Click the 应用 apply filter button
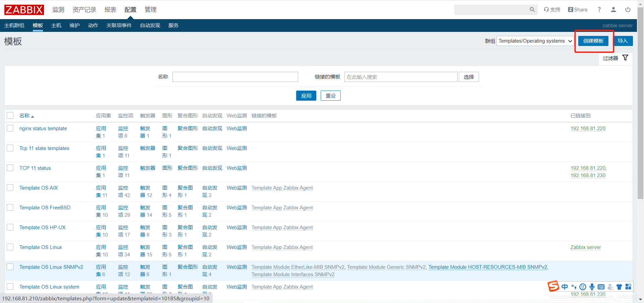The image size is (644, 303). pyautogui.click(x=306, y=96)
